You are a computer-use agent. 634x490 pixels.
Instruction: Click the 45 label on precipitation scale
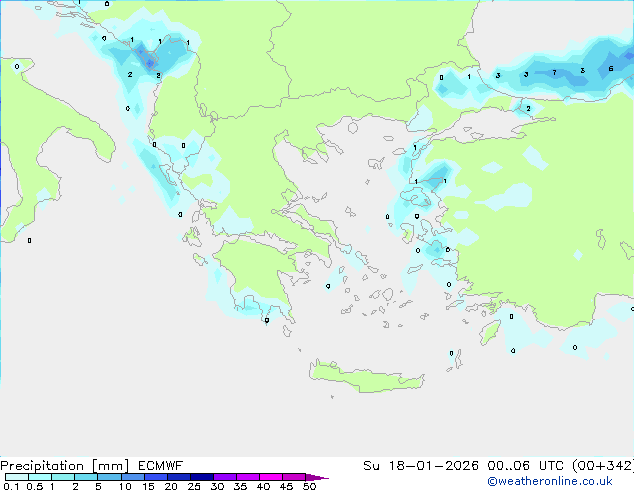tap(287, 486)
